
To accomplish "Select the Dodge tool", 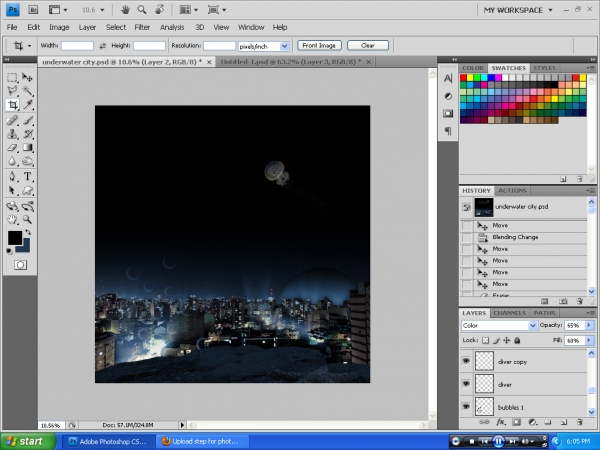I will pos(27,161).
